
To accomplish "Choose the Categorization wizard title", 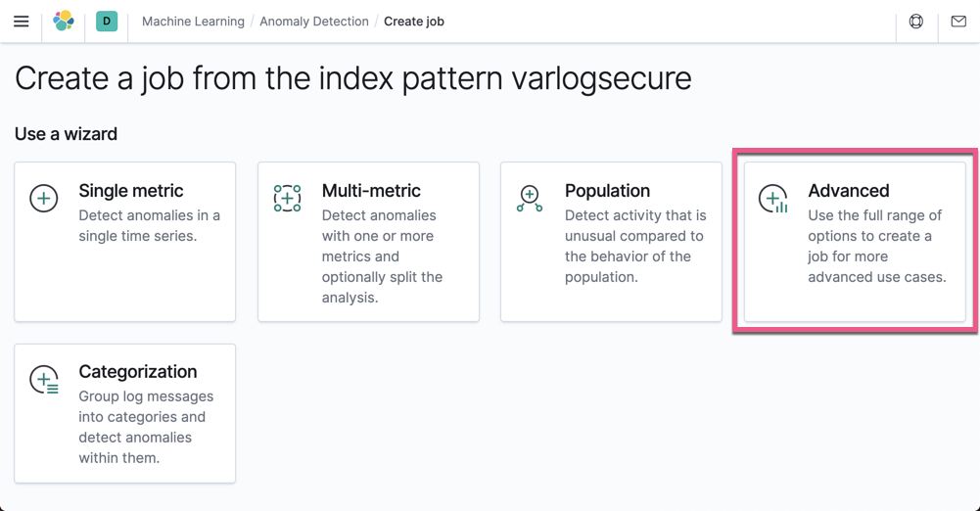I will coord(138,372).
